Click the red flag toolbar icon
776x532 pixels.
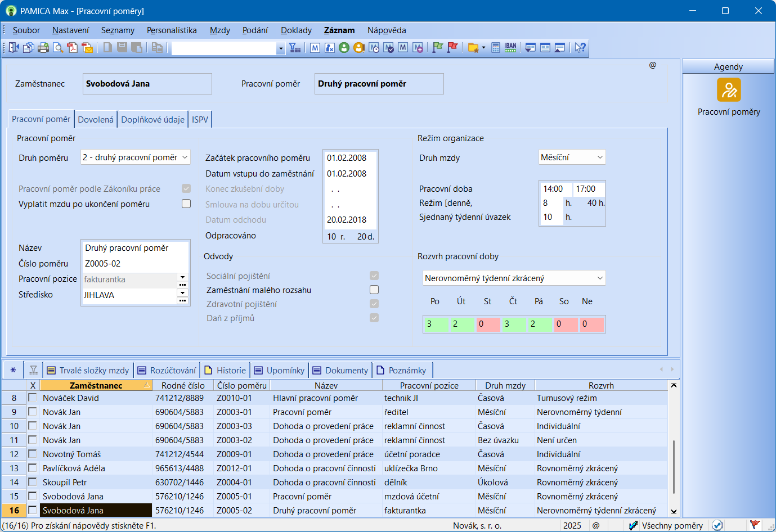coord(452,48)
